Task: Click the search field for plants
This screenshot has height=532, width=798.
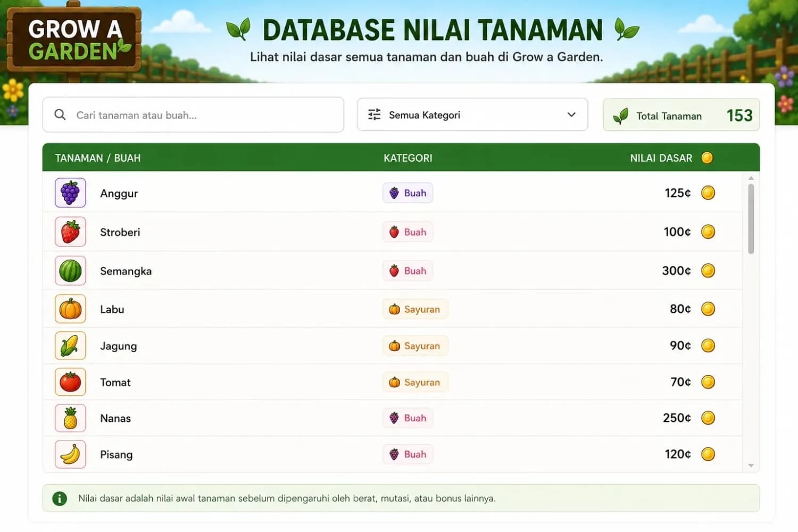Action: point(193,114)
